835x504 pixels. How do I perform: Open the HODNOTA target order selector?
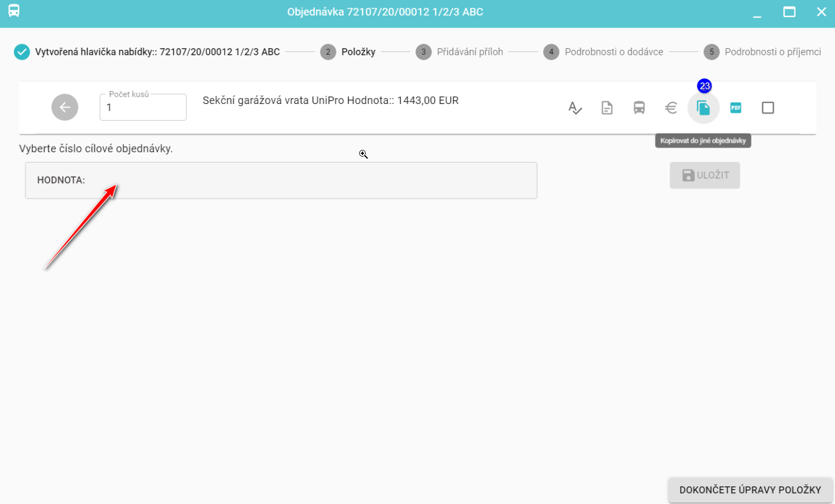tap(281, 180)
